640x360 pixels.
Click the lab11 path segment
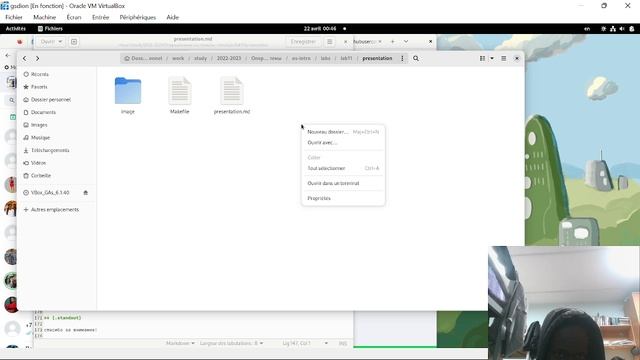coord(346,58)
